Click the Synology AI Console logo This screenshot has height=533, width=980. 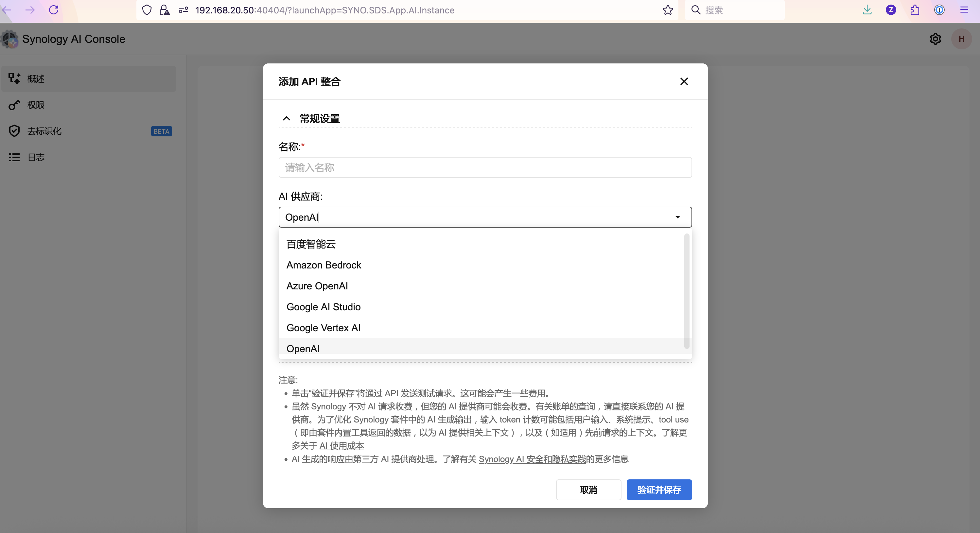(x=10, y=39)
